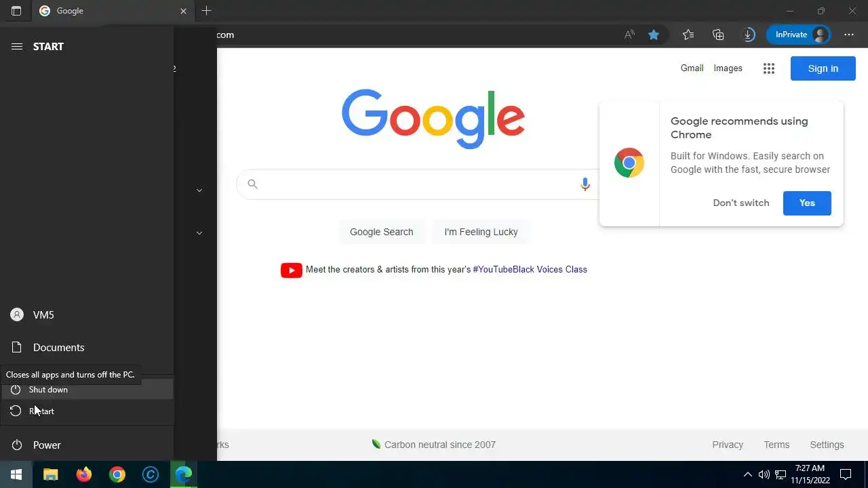Open the clock showing 7:27 AM
Image resolution: width=868 pixels, height=488 pixels.
[810, 474]
